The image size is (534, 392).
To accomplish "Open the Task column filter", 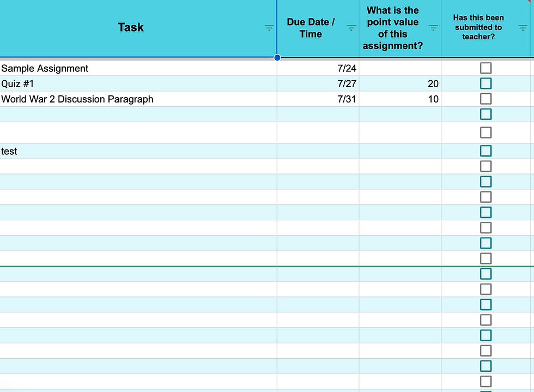I will 269,28.
